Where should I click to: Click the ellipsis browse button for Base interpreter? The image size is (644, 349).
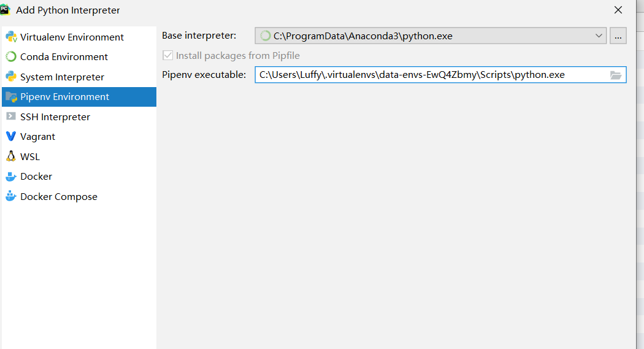618,36
